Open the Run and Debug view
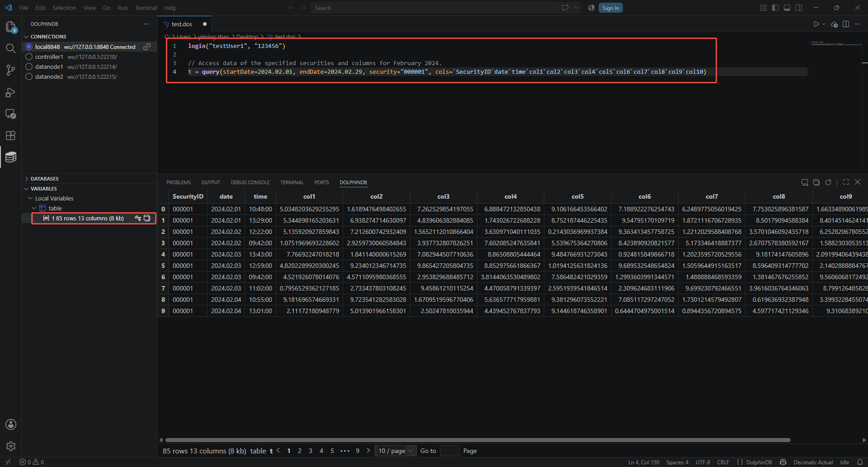This screenshot has height=467, width=868. [11, 92]
